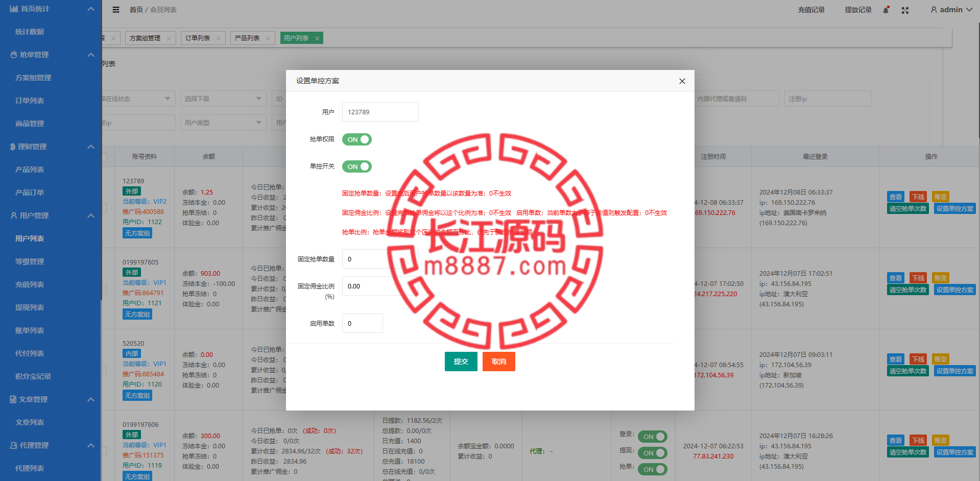
Task: Open 等级管理 in the sidebar
Action: [x=30, y=261]
